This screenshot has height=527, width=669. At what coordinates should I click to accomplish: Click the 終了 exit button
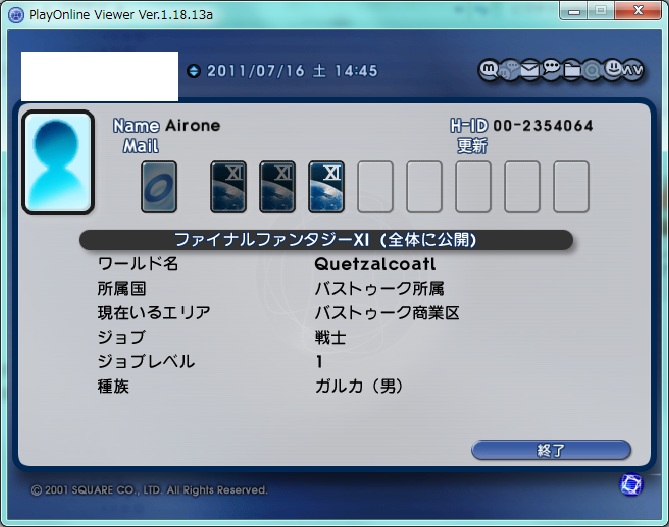551,451
